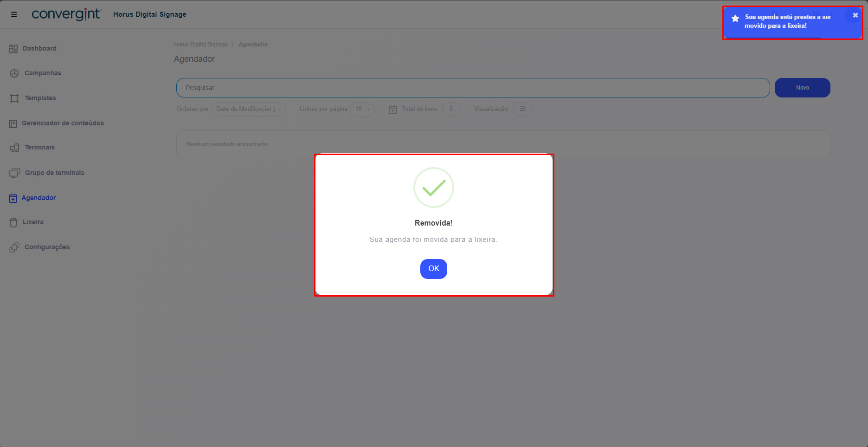The image size is (868, 447).
Task: Click the Agendador calendar icon
Action: [x=13, y=198]
